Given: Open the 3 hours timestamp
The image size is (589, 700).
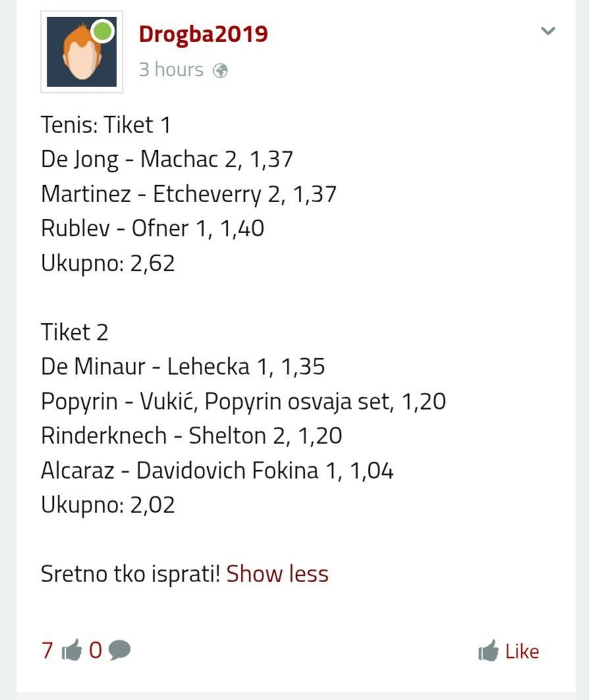Looking at the screenshot, I should point(171,70).
